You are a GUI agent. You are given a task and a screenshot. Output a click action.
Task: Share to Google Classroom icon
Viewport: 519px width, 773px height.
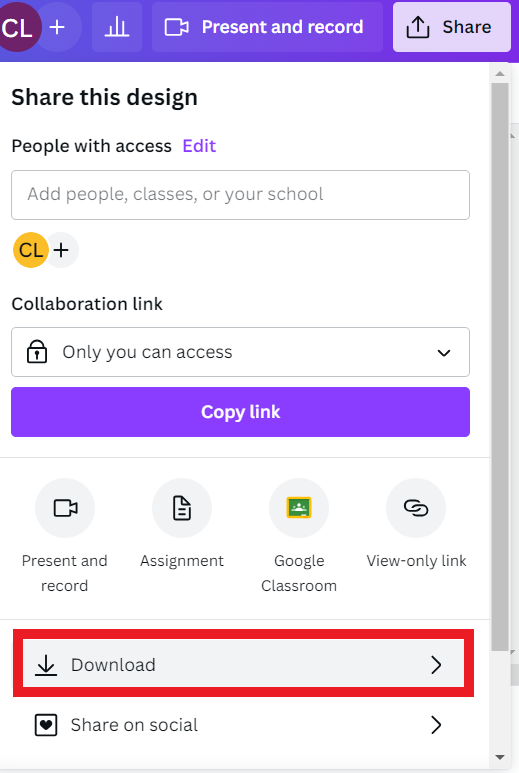pyautogui.click(x=299, y=508)
